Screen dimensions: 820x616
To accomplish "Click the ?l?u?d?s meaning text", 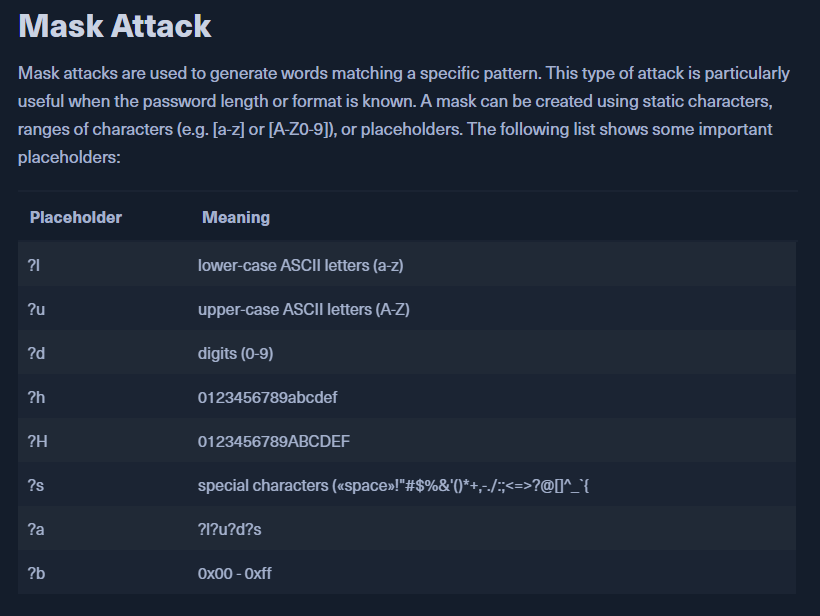I will tap(230, 529).
